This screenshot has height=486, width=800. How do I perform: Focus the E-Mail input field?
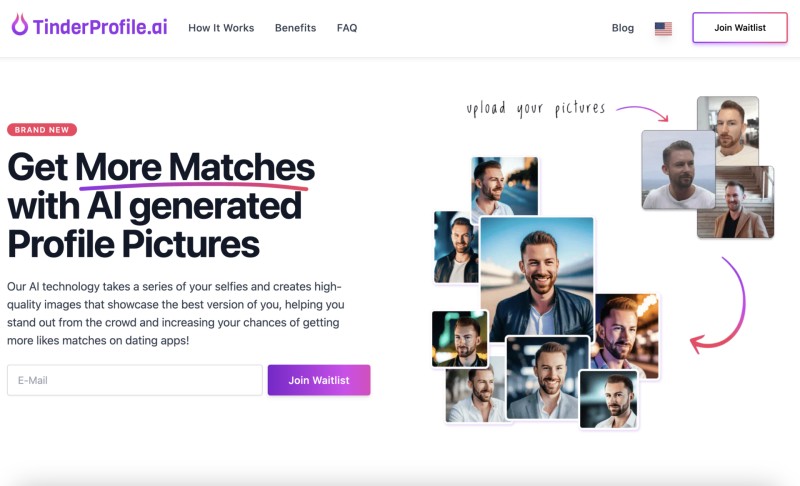click(135, 380)
